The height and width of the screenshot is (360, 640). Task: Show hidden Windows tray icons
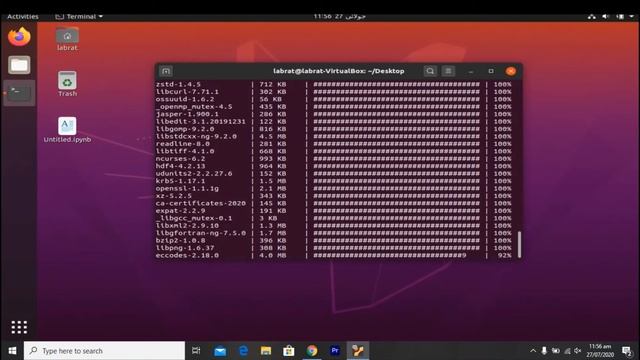tap(533, 351)
